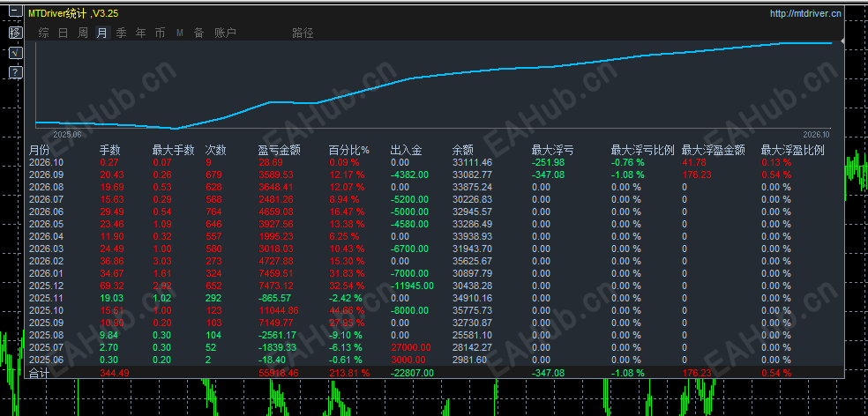
Task: Switch to the 周 weekly tab
Action: (83, 33)
